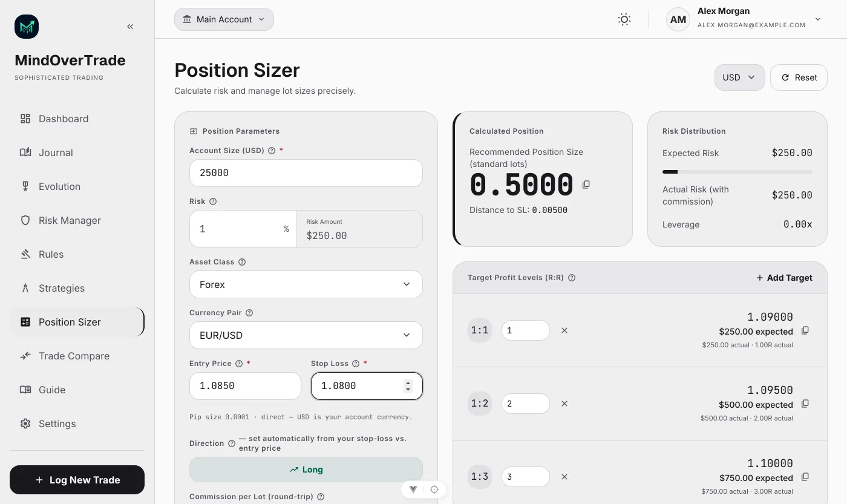
Task: Click Entry Price help icon
Action: click(239, 364)
